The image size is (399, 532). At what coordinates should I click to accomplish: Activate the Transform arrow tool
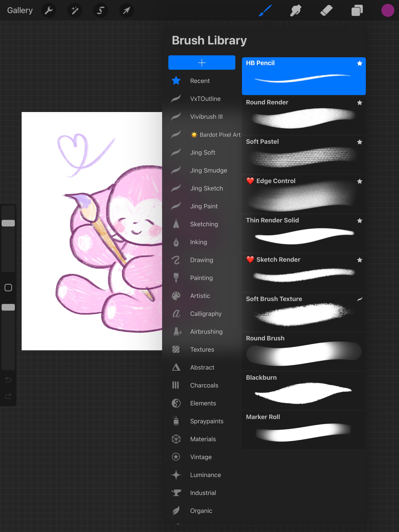click(127, 11)
